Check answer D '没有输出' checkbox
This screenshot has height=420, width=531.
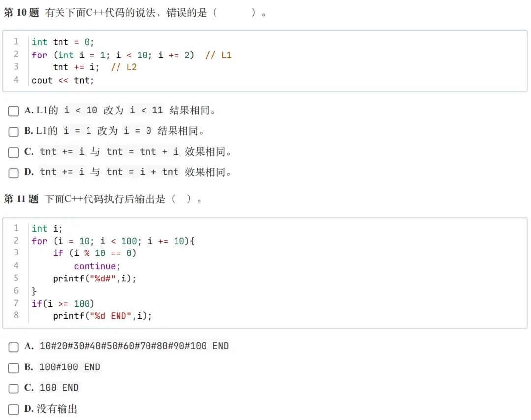point(14,409)
